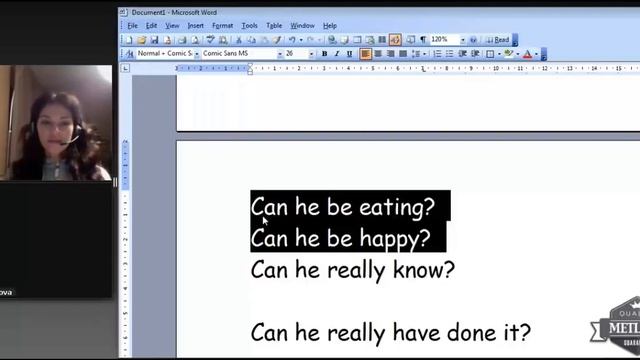This screenshot has width=640, height=360.
Task: Click the Insert Excel Worksheet icon
Action: tap(370, 40)
